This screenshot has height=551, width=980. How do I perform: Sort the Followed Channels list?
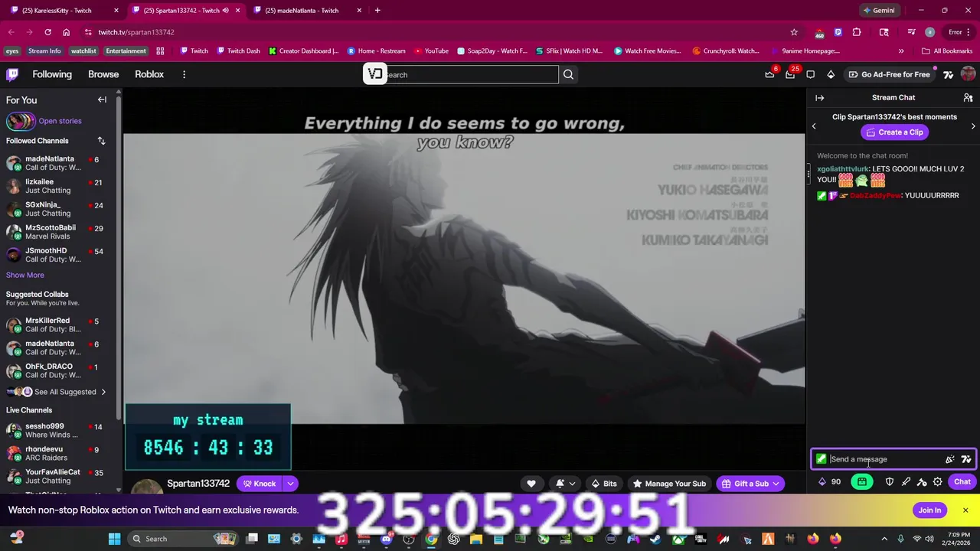point(101,141)
